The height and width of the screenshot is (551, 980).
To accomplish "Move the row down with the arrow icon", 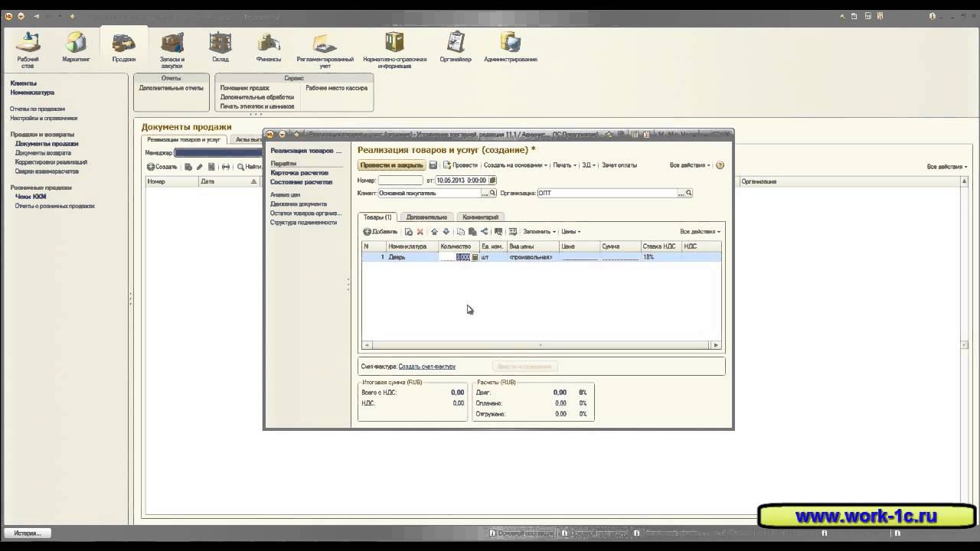I will click(446, 232).
